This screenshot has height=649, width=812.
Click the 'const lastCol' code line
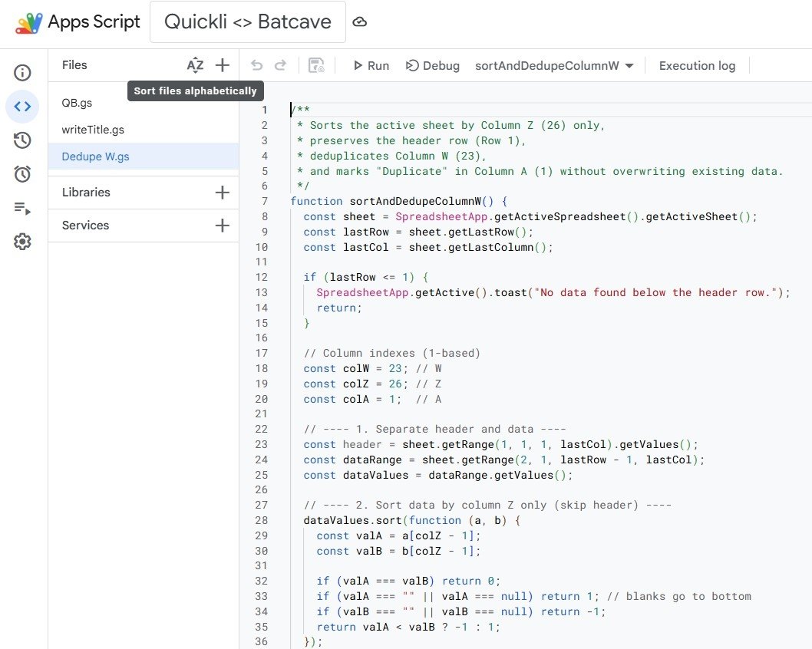428,247
